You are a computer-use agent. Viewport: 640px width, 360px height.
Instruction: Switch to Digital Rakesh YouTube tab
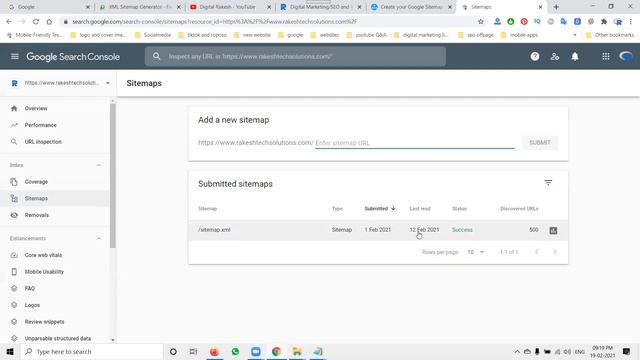(x=229, y=7)
